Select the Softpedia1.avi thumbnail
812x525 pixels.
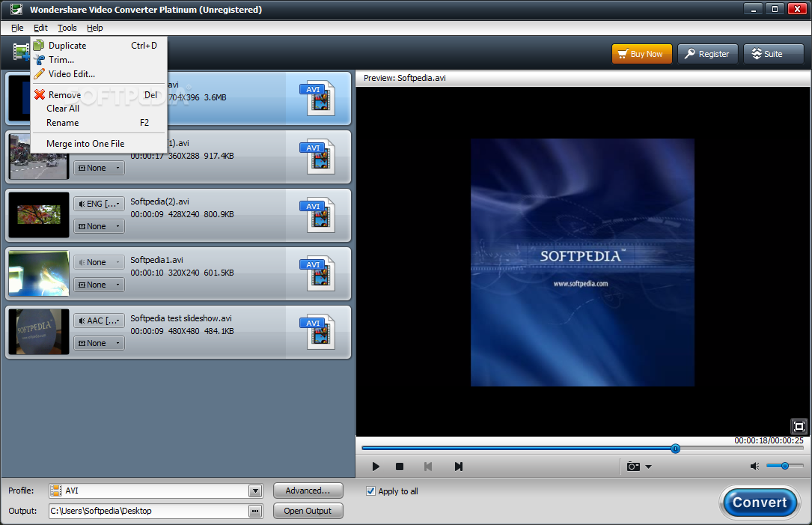pos(39,273)
